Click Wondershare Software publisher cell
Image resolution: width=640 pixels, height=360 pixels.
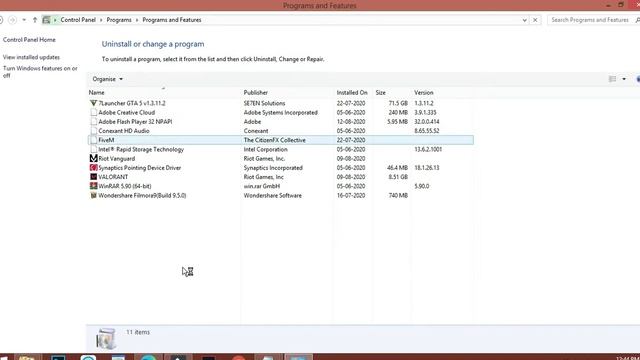point(273,196)
